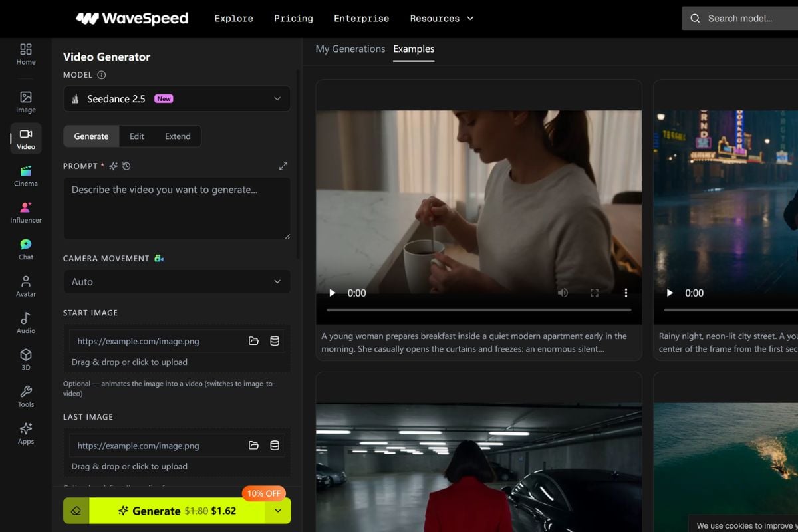798x532 pixels.
Task: Switch to the Extend mode tab
Action: click(x=178, y=136)
